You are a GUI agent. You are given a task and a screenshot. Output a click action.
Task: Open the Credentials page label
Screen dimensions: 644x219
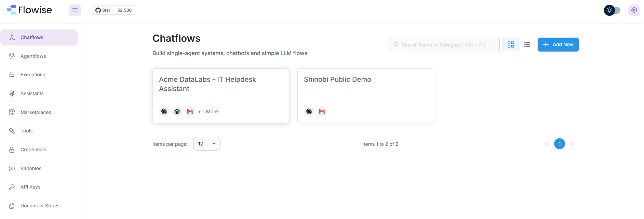[33, 150]
